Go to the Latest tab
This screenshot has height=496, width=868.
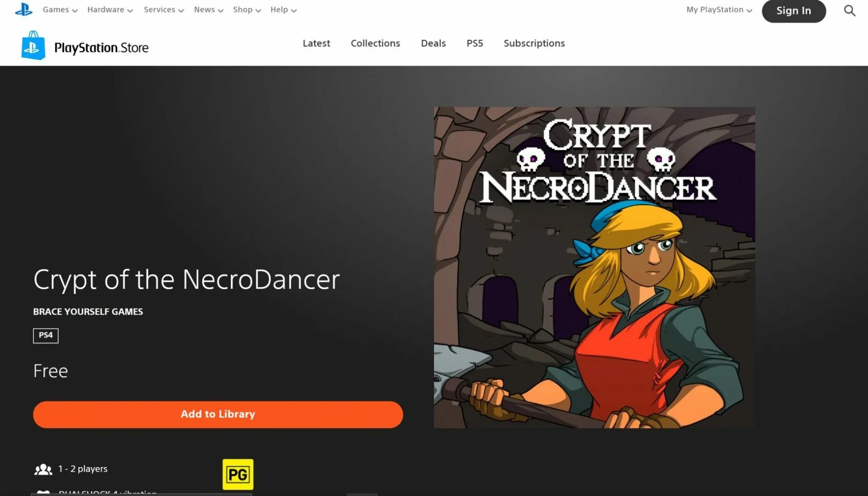[x=316, y=43]
